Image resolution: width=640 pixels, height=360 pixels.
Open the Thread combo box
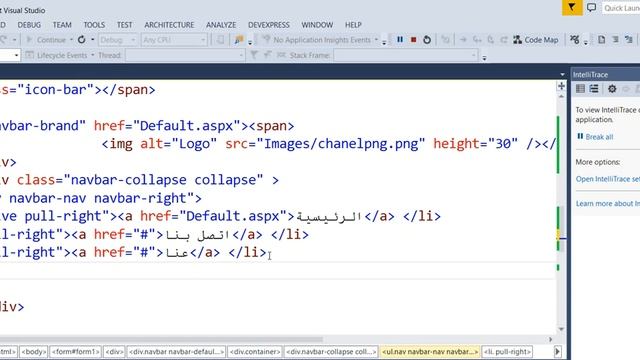[x=184, y=55]
